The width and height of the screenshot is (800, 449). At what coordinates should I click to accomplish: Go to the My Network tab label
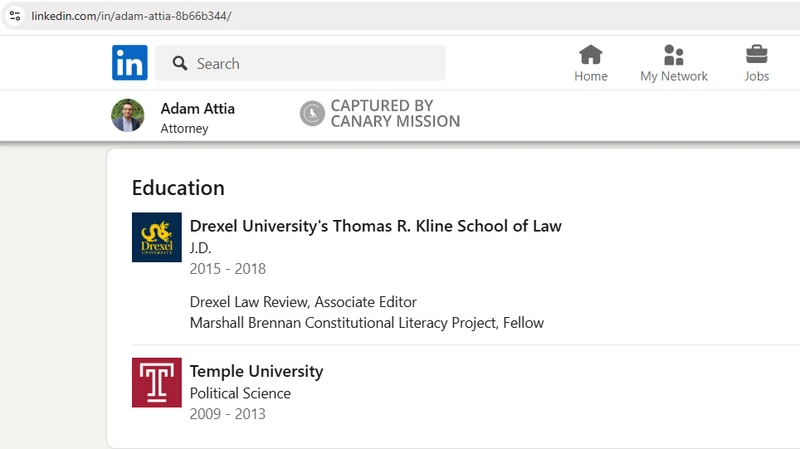[x=673, y=76]
